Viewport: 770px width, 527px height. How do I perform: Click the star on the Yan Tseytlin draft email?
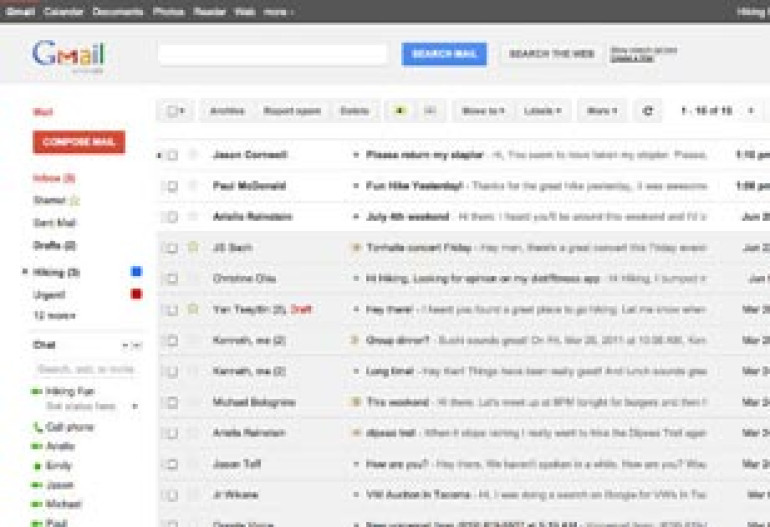click(193, 309)
